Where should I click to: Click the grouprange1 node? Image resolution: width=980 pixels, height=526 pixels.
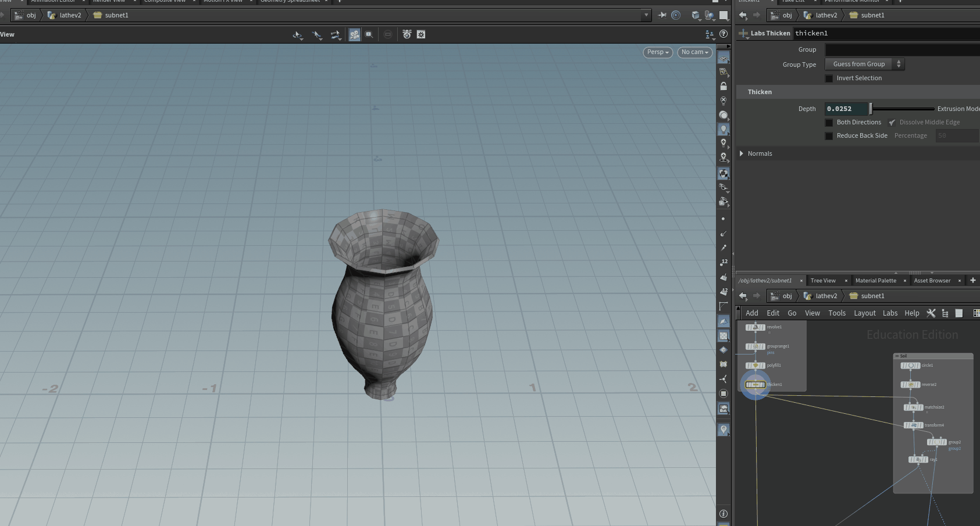coord(756,346)
